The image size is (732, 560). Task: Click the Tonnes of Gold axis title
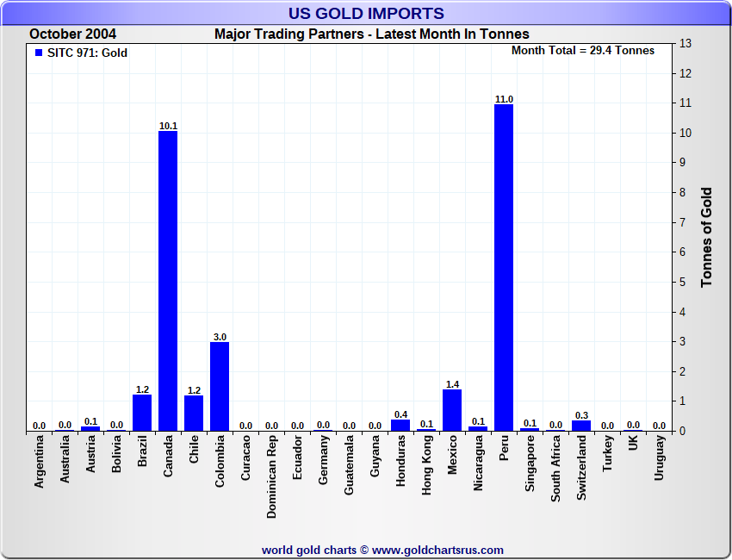[x=706, y=237]
